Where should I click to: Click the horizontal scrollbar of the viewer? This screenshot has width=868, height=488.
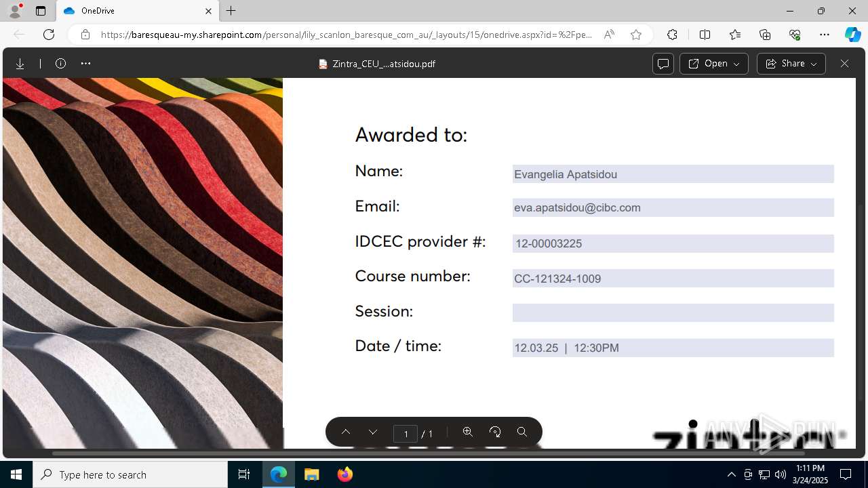coord(427,453)
